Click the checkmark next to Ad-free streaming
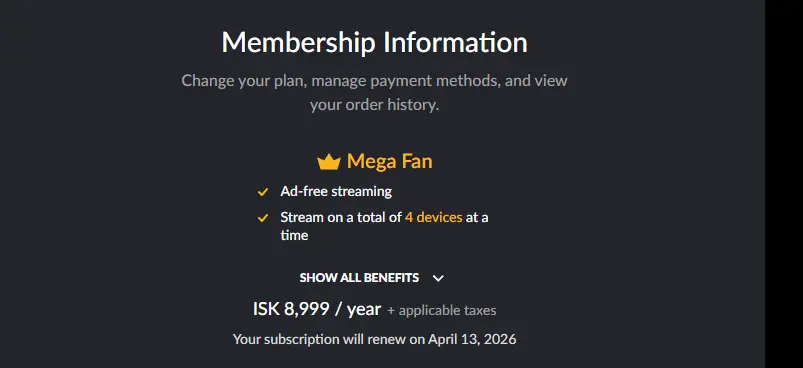 click(x=263, y=192)
